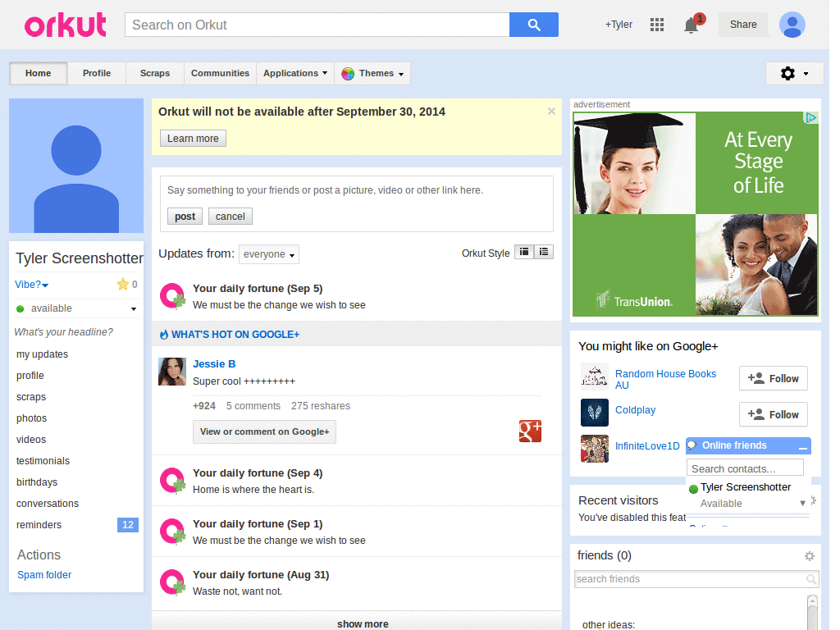The height and width of the screenshot is (630, 840).
Task: Click the search friends magnifier icon
Action: pos(811,579)
